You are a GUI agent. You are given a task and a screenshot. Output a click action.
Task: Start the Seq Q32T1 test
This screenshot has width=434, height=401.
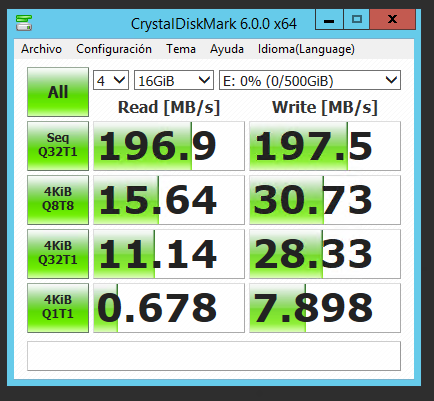click(x=58, y=146)
